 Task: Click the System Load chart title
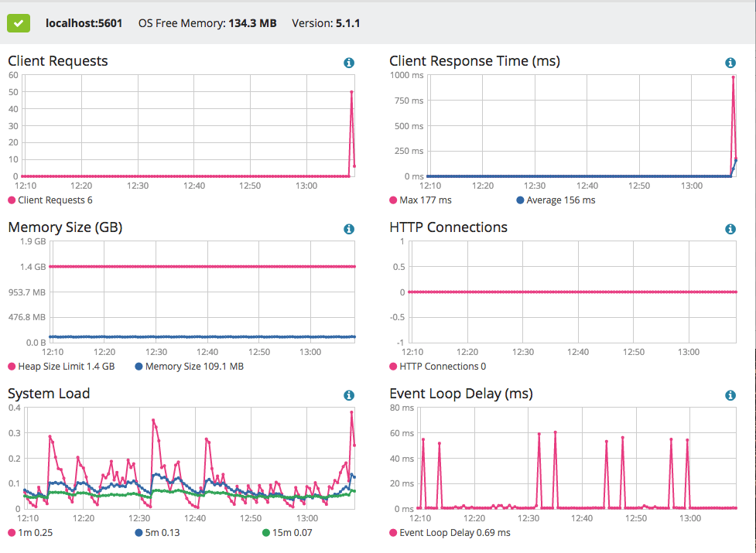point(49,394)
